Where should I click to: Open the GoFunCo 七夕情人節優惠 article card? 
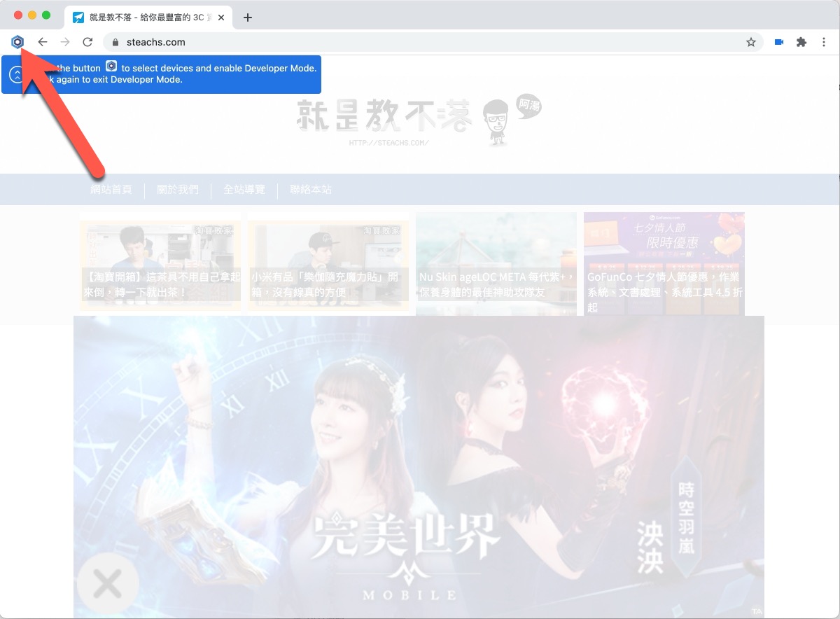coord(664,264)
